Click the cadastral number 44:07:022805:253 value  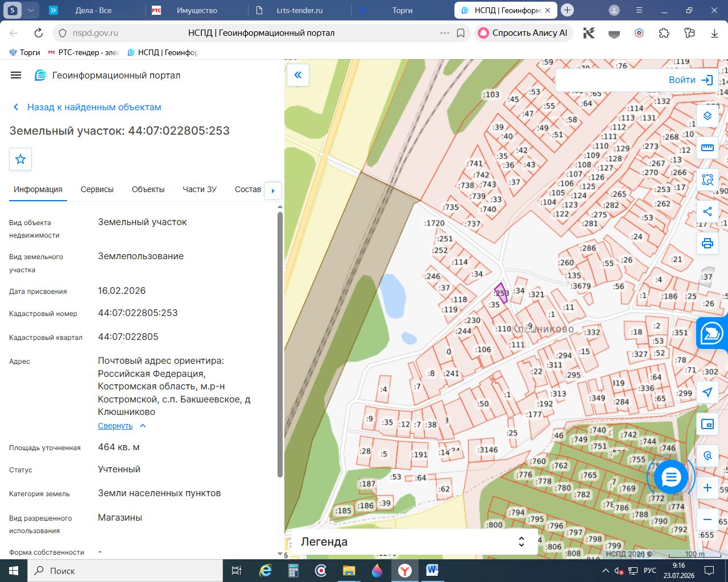tap(138, 313)
